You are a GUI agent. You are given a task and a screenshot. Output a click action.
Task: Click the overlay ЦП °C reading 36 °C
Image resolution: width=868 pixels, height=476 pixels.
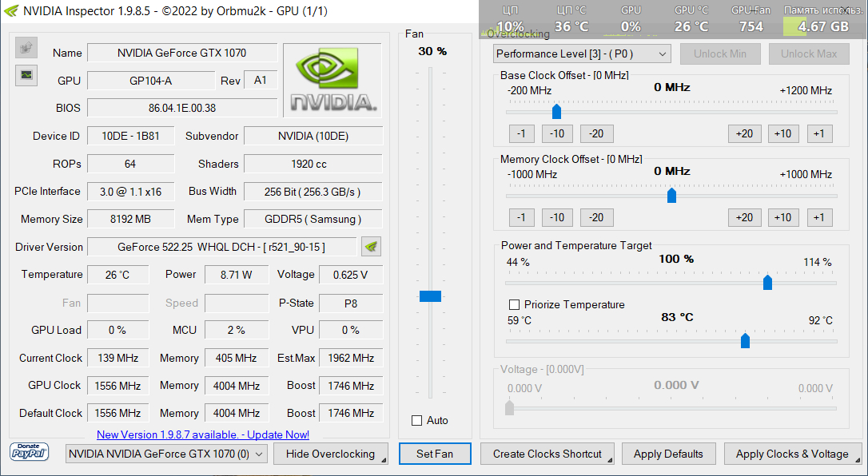click(571, 26)
